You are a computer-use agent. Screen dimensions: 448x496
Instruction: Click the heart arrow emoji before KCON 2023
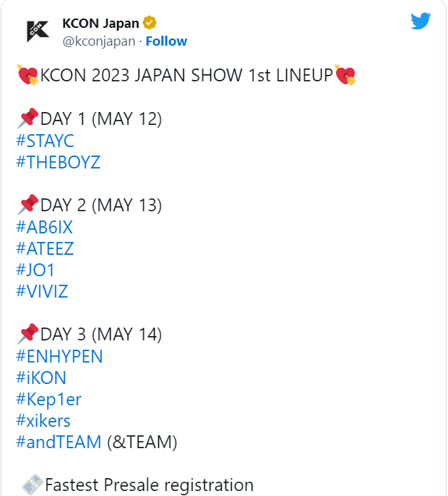coord(28,75)
